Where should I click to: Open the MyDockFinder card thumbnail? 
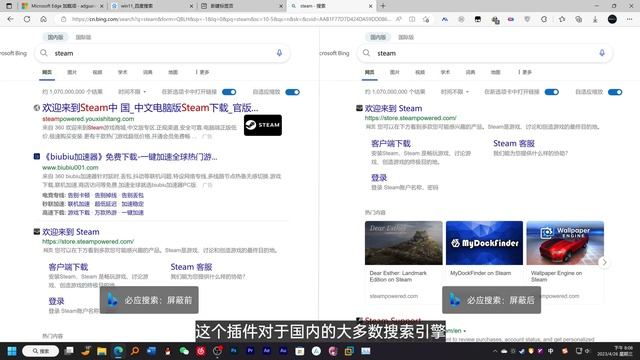[484, 243]
